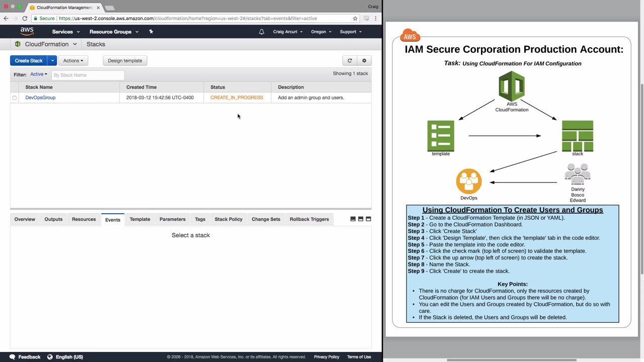This screenshot has width=644, height=362.
Task: Maximize the stack detail pane
Action: tap(368, 219)
